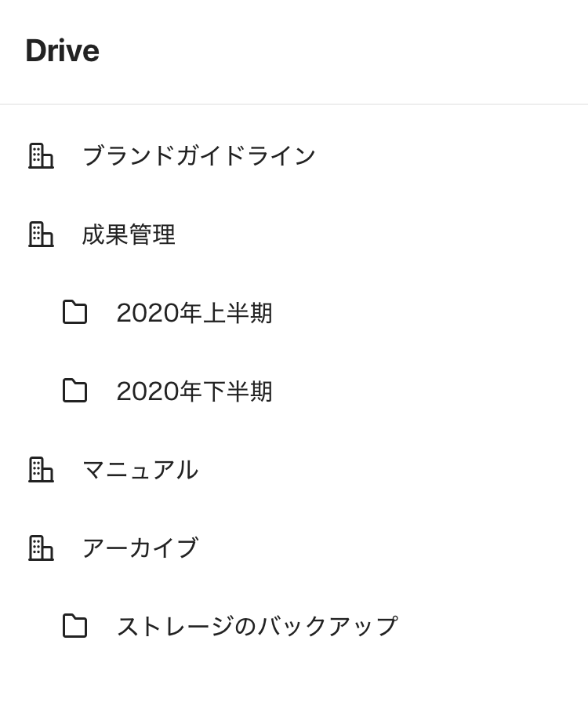The width and height of the screenshot is (588, 706).
Task: Select the マニュアル drive name
Action: (140, 469)
